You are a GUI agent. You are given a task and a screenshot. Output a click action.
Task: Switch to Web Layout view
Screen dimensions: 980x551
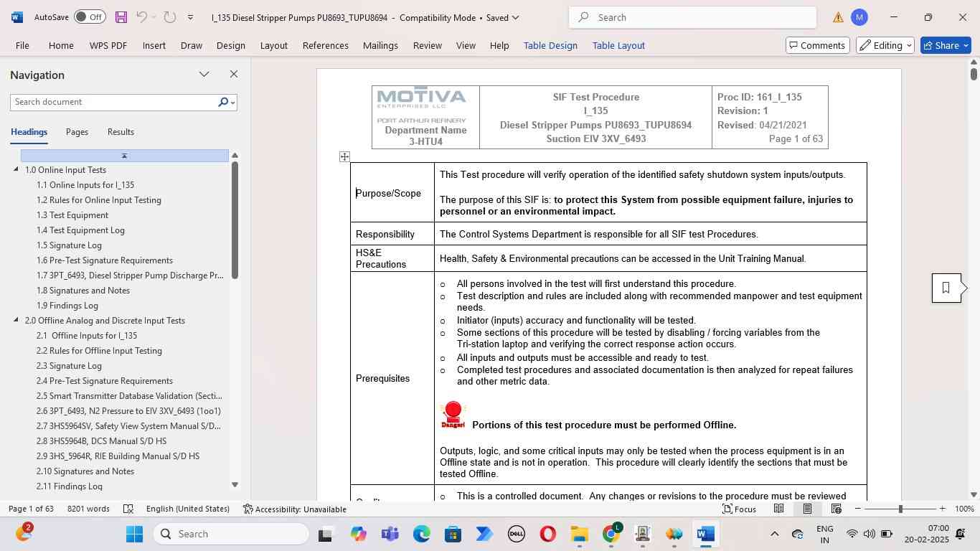[x=836, y=509]
